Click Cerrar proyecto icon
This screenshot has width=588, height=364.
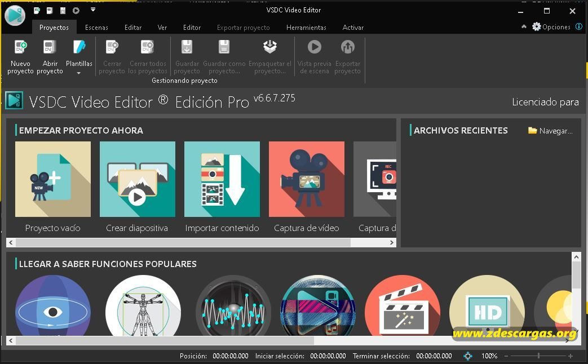tap(112, 47)
